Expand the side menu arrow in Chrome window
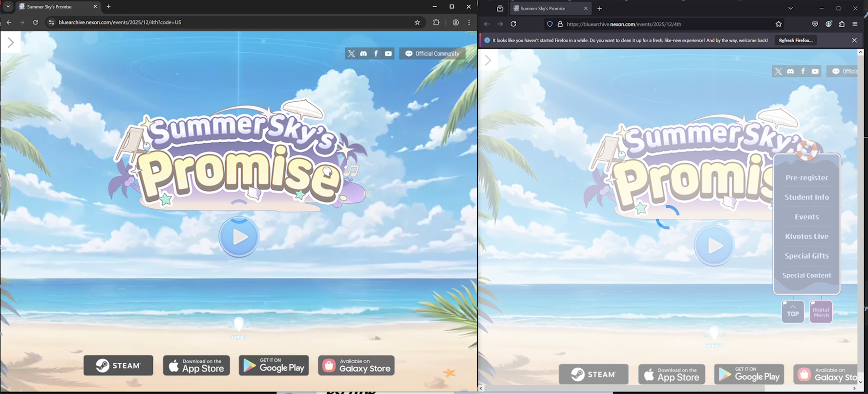This screenshot has width=868, height=394. pos(11,43)
